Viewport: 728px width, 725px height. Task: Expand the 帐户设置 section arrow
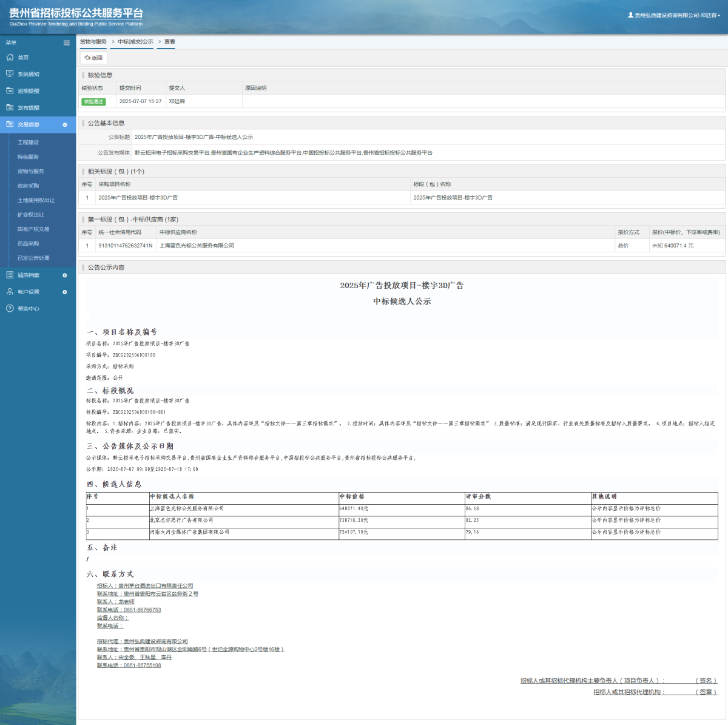point(65,292)
